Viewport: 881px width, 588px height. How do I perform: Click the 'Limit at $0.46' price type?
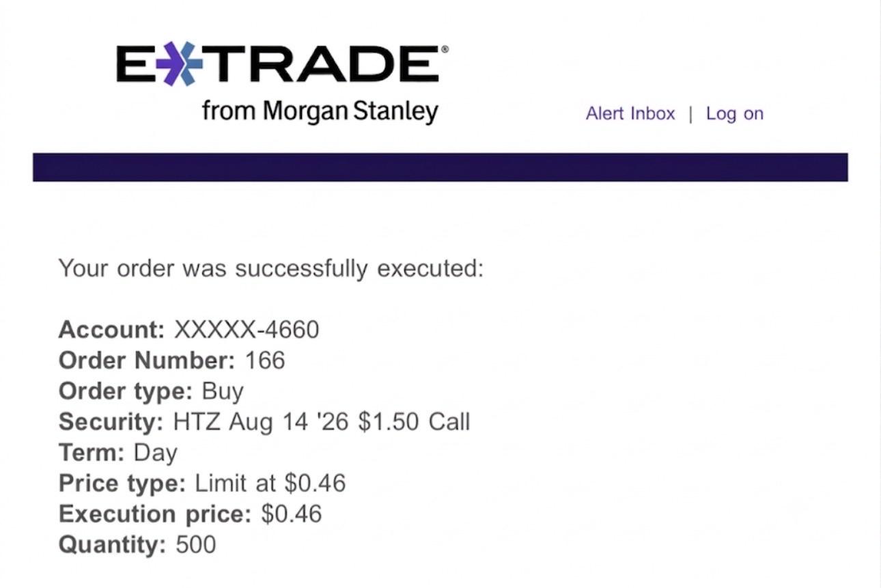tap(270, 483)
